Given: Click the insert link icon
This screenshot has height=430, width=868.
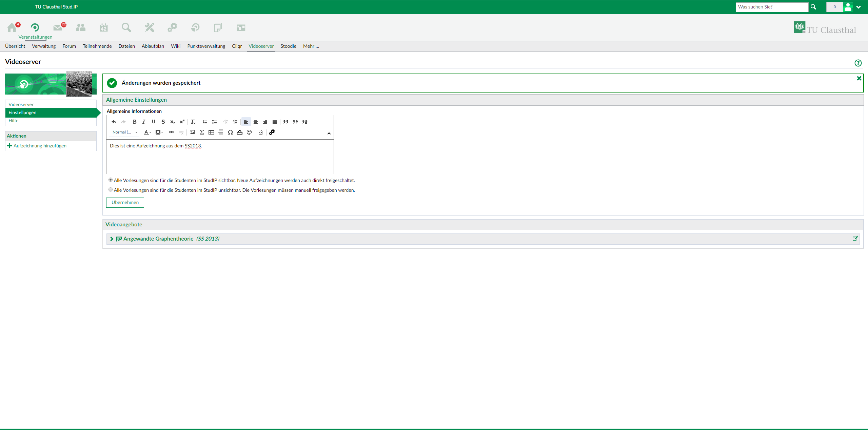Looking at the screenshot, I should pyautogui.click(x=172, y=132).
